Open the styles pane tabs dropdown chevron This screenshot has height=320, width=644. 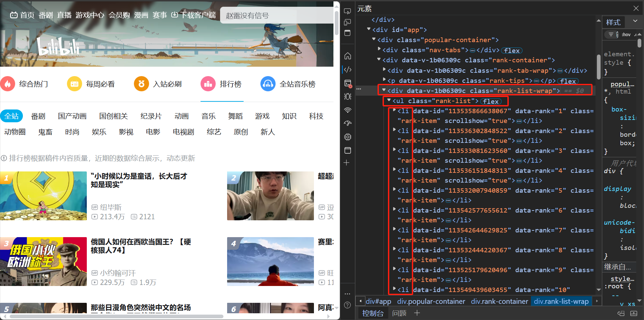(635, 21)
